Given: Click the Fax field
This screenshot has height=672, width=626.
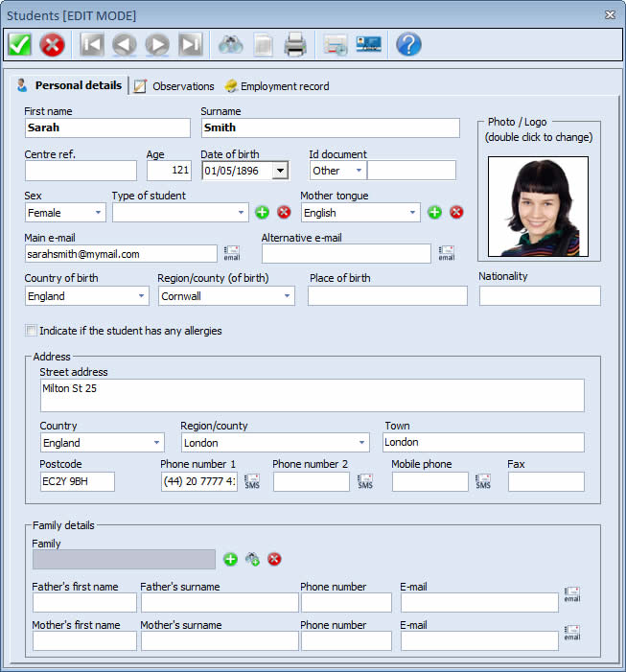Looking at the screenshot, I should [x=546, y=481].
